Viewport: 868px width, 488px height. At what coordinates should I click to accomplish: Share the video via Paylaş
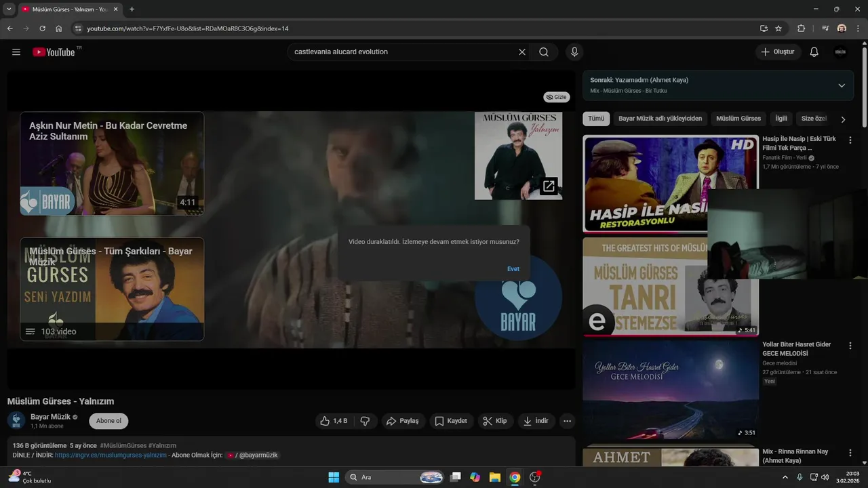point(403,421)
